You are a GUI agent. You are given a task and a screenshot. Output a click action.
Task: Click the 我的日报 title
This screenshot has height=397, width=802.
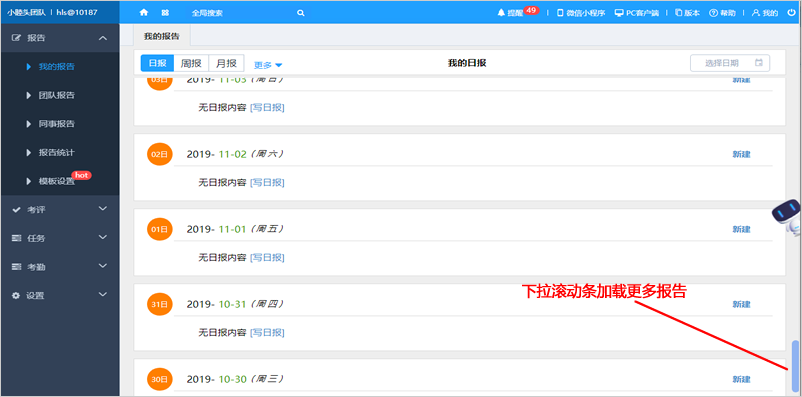(x=467, y=63)
